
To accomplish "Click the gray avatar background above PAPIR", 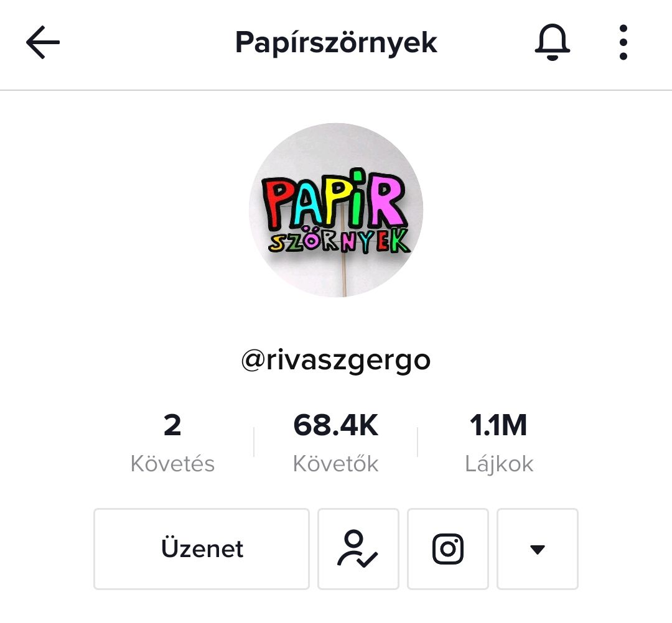I will point(336,148).
